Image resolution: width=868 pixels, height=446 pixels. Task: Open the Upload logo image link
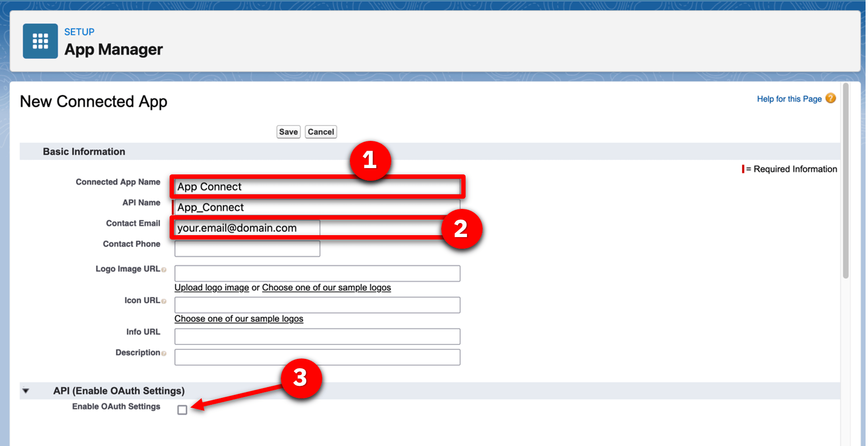pyautogui.click(x=211, y=287)
